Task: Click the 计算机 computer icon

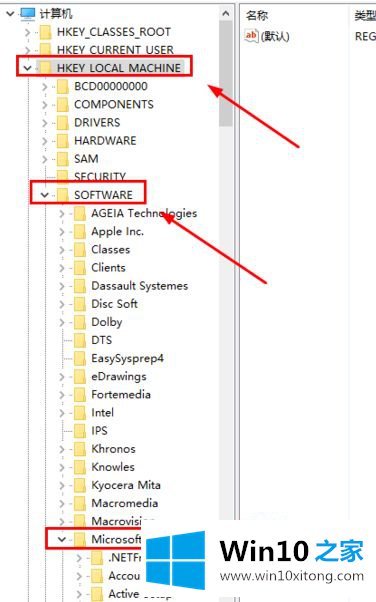Action: pyautogui.click(x=28, y=14)
